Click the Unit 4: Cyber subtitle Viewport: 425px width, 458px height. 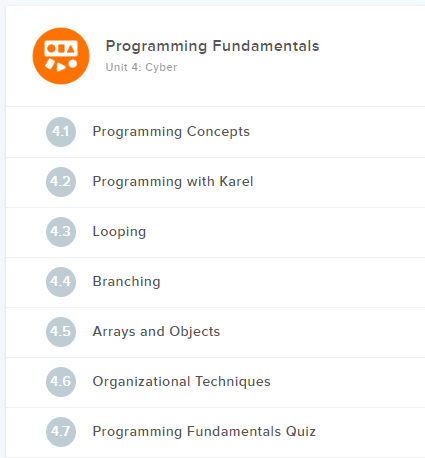click(141, 67)
